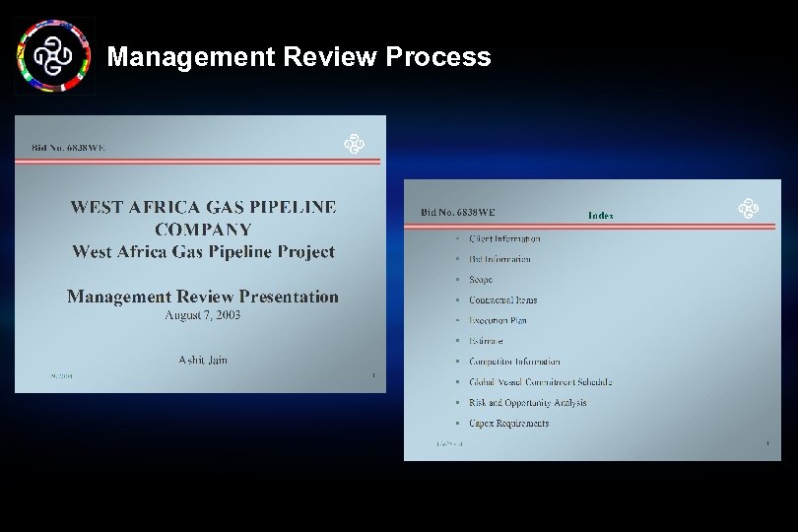The height and width of the screenshot is (532, 798).
Task: Click 'Bid No. 6838WE' on the Index slide
Action: tap(457, 212)
